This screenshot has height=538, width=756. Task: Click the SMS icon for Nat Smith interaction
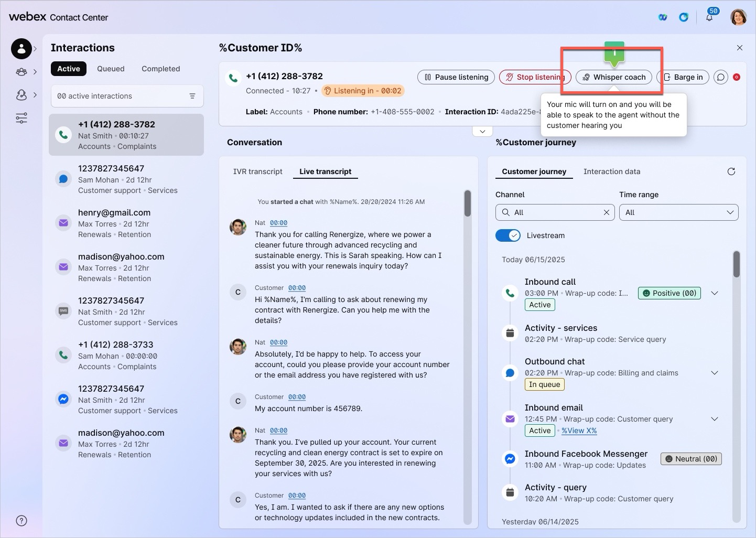pyautogui.click(x=63, y=311)
